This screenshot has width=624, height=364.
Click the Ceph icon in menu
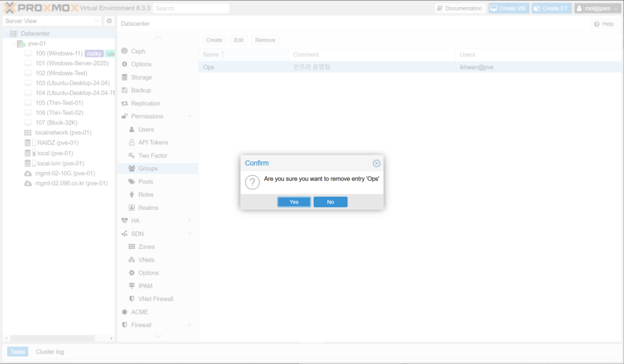click(x=125, y=51)
